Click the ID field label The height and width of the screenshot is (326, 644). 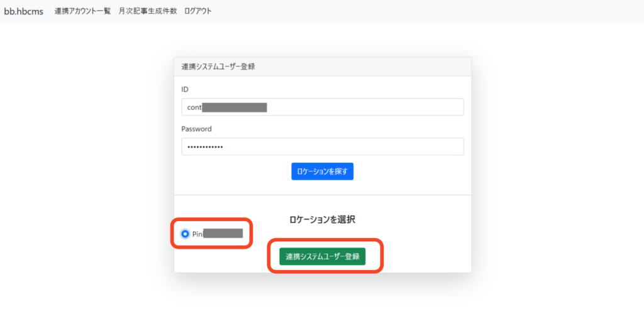click(x=185, y=90)
